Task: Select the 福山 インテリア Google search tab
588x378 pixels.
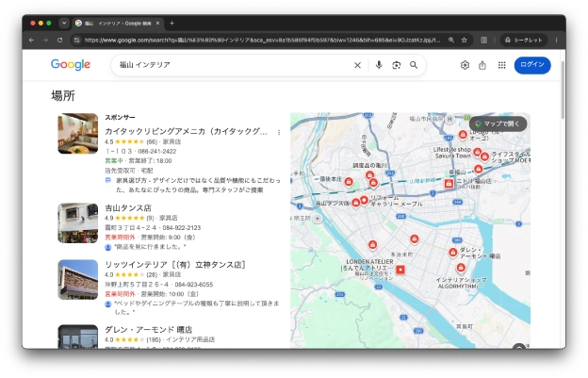Action: pyautogui.click(x=118, y=24)
